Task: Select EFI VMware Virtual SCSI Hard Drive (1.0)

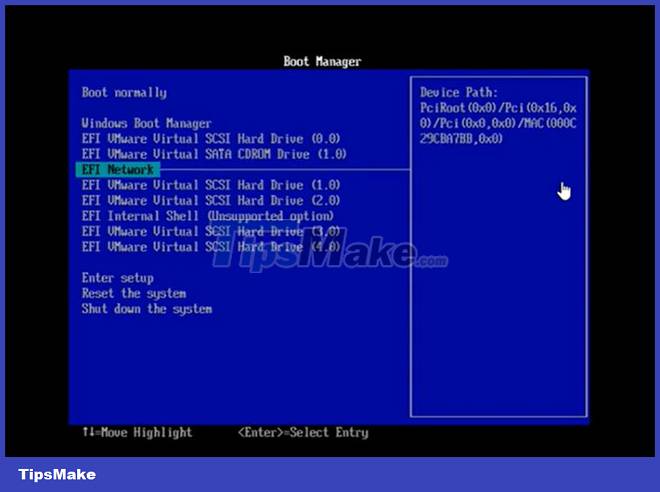Action: click(211, 185)
